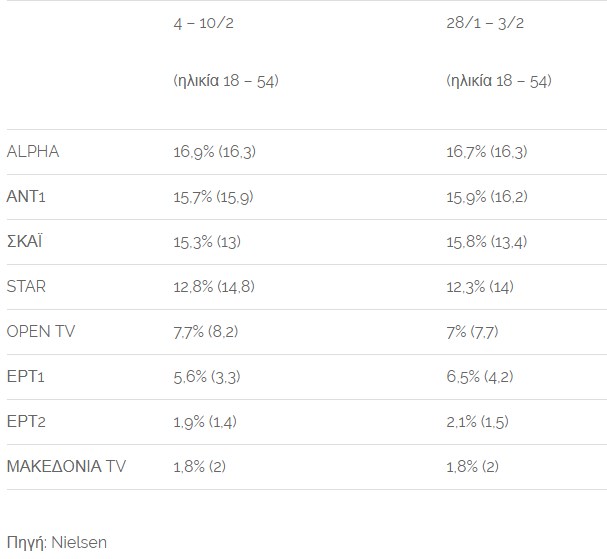Click the ΣΚΑΪ channel label

[24, 241]
